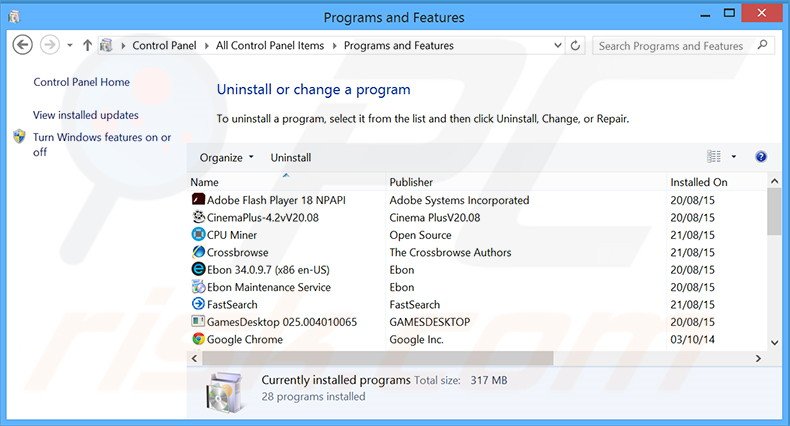Click vertical scrollbar up arrow

[x=774, y=181]
